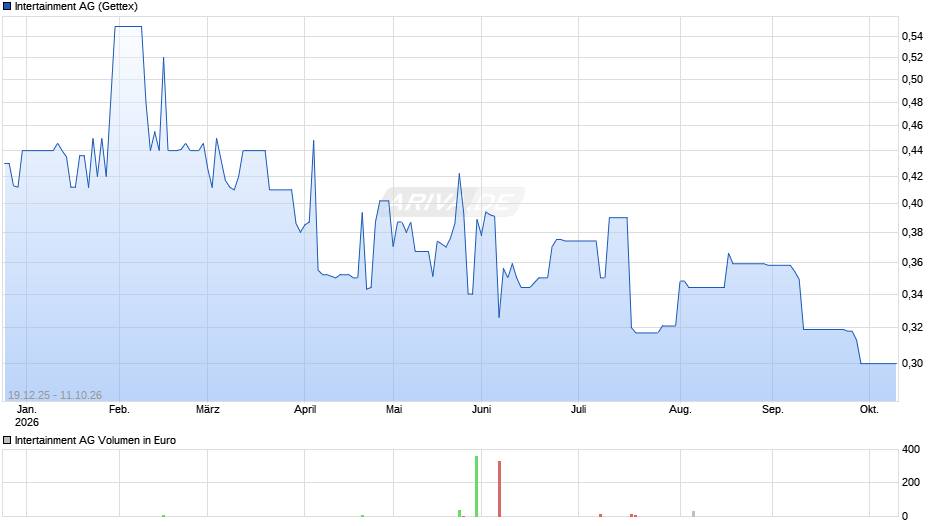This screenshot has width=940, height=526.
Task: Click the 'März' month label
Action: pos(207,410)
